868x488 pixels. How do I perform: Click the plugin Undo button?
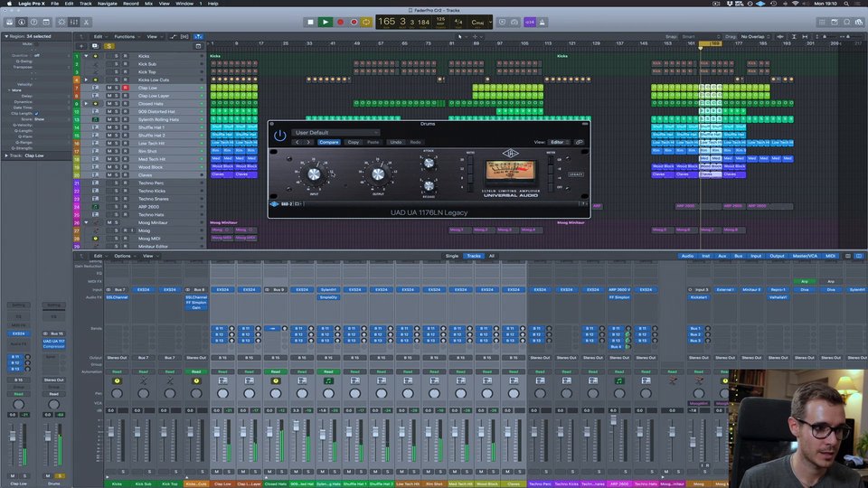[396, 142]
